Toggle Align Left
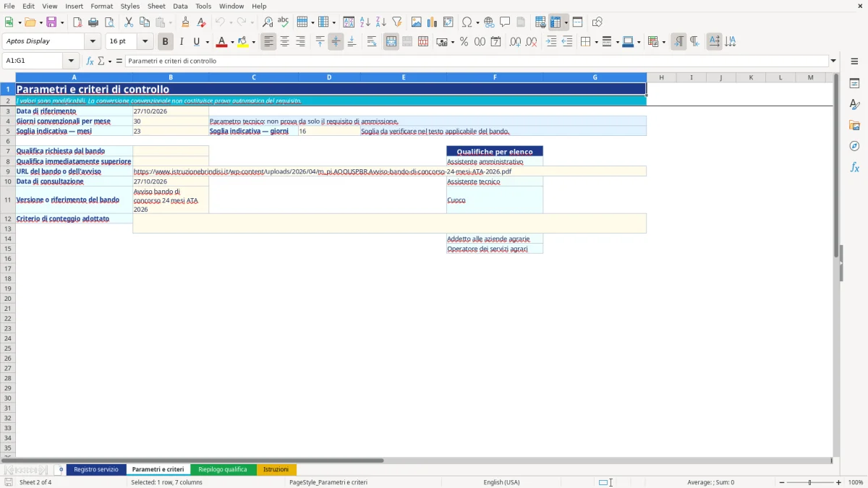 [269, 42]
